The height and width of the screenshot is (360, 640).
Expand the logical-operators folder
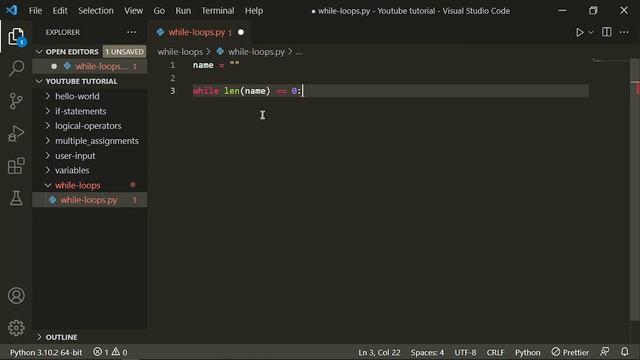(x=89, y=126)
